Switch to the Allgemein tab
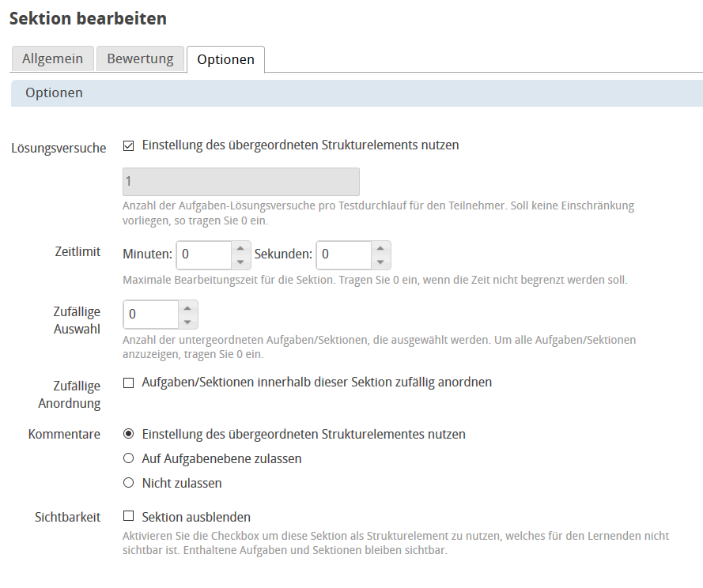703x588 pixels. click(x=52, y=59)
